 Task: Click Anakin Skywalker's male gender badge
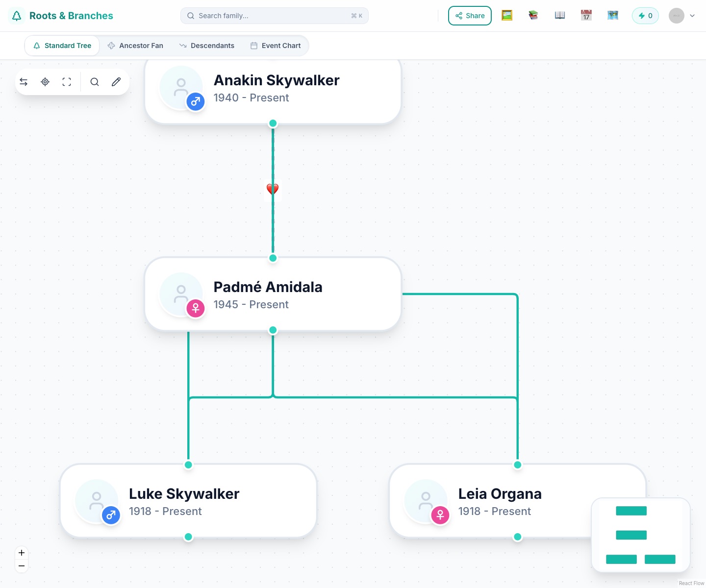pos(196,102)
